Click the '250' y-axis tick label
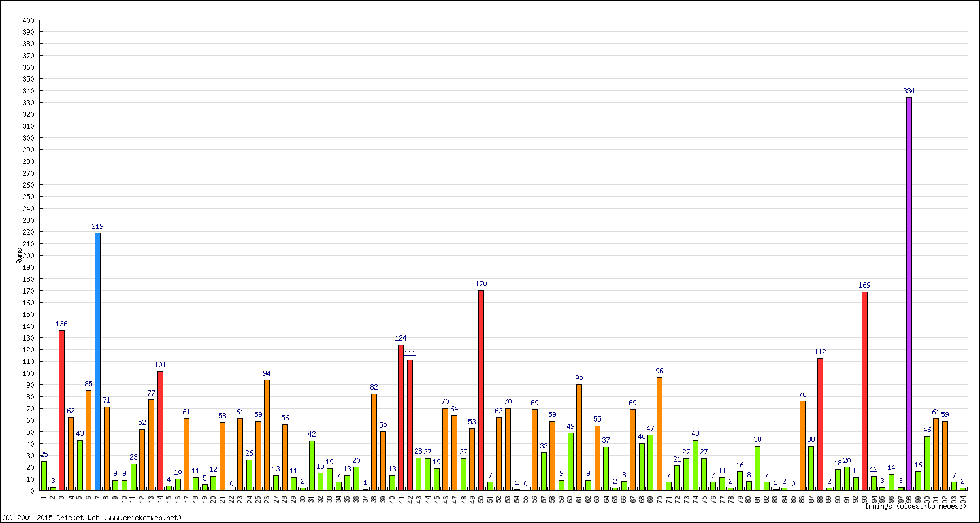The height and width of the screenshot is (523, 980). (27, 196)
